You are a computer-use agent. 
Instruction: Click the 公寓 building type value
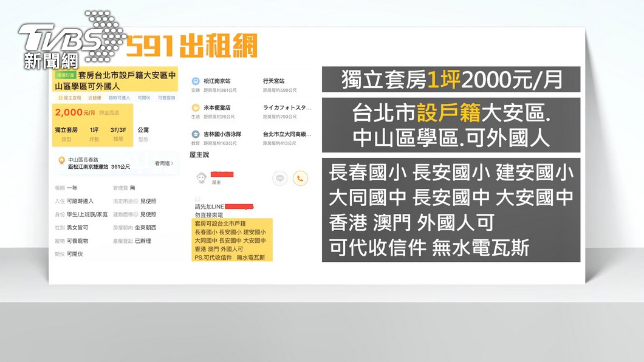(x=143, y=130)
